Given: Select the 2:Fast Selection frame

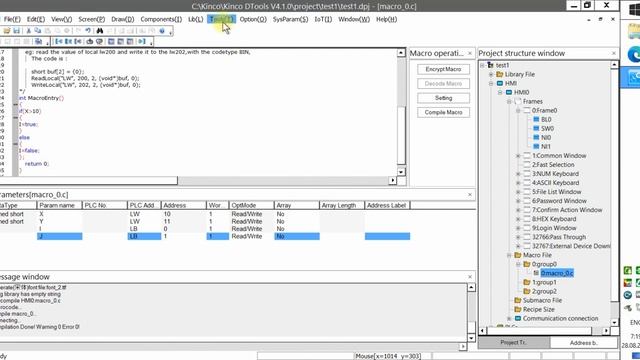Looking at the screenshot, I should point(553,164).
